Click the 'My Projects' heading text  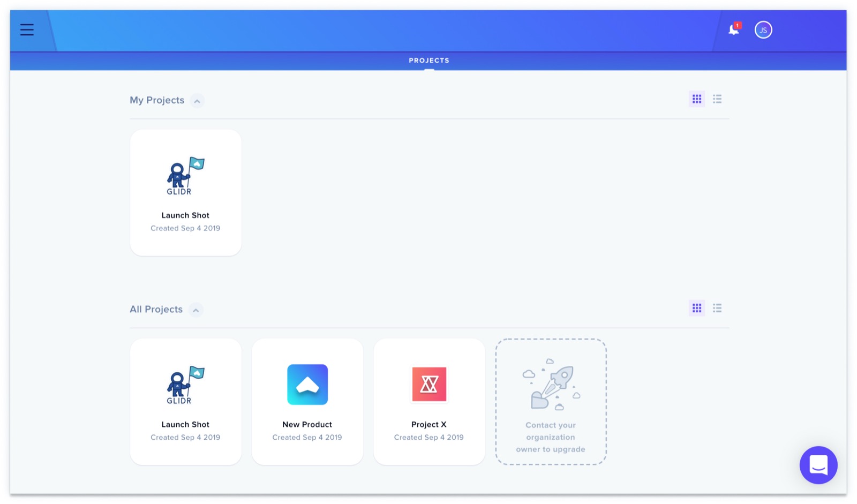157,100
